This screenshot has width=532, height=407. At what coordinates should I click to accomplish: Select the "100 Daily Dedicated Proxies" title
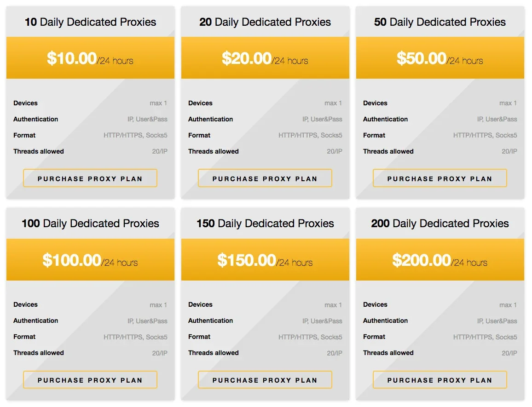(x=90, y=224)
